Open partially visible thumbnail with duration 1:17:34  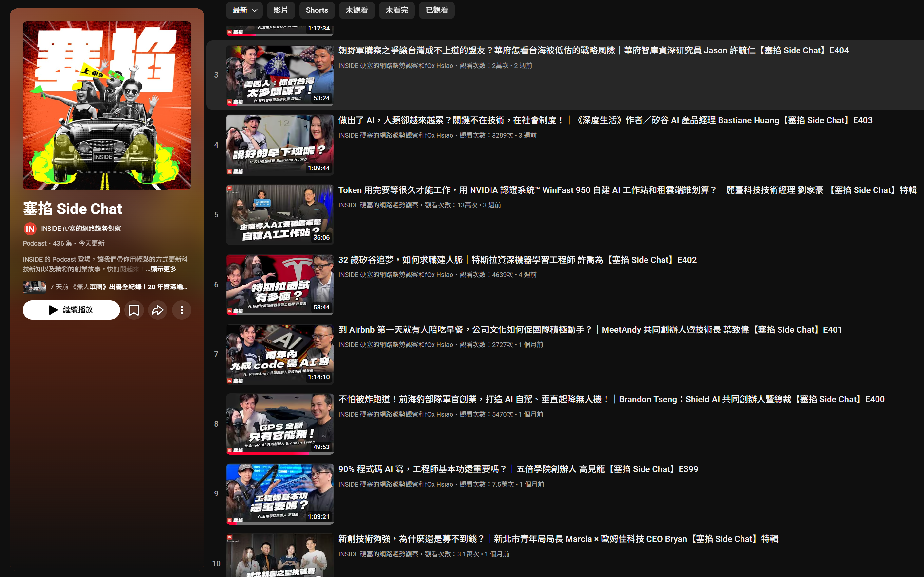click(280, 30)
